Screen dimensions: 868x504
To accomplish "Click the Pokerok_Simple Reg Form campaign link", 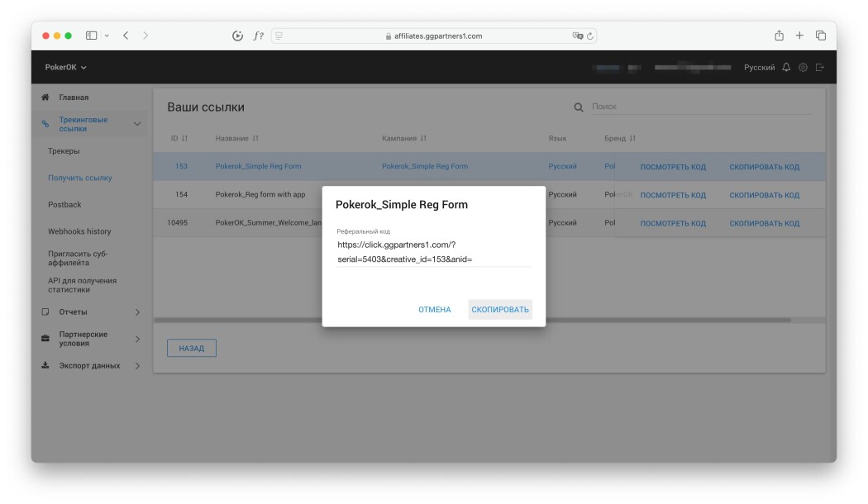I will [425, 166].
